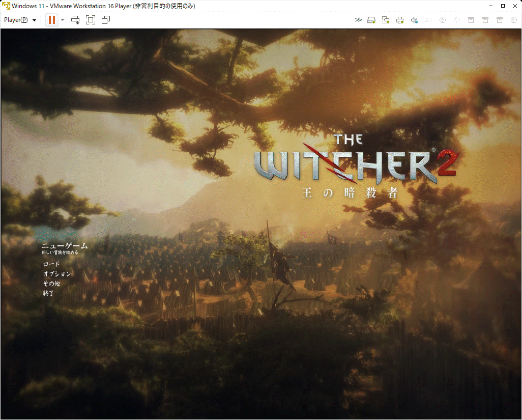The image size is (522, 420).
Task: Expand the hidden devices double-chevron
Action: click(359, 20)
